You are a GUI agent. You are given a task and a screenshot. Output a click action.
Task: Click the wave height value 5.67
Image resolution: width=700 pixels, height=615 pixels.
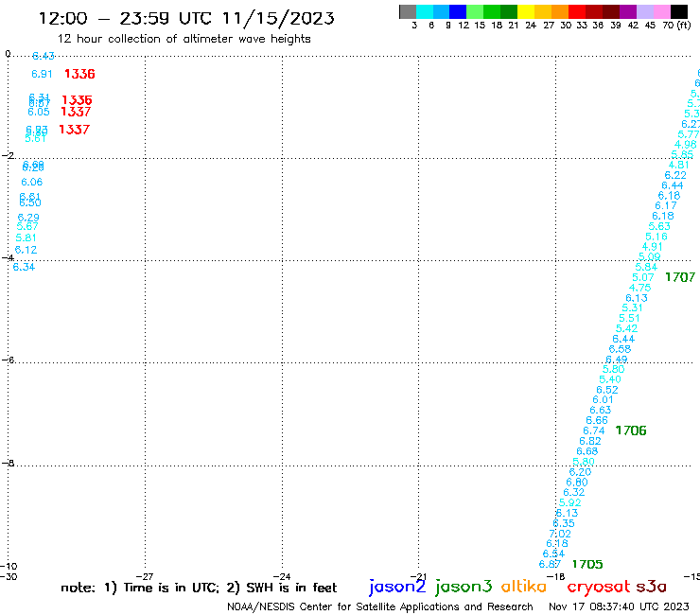[x=27, y=226]
